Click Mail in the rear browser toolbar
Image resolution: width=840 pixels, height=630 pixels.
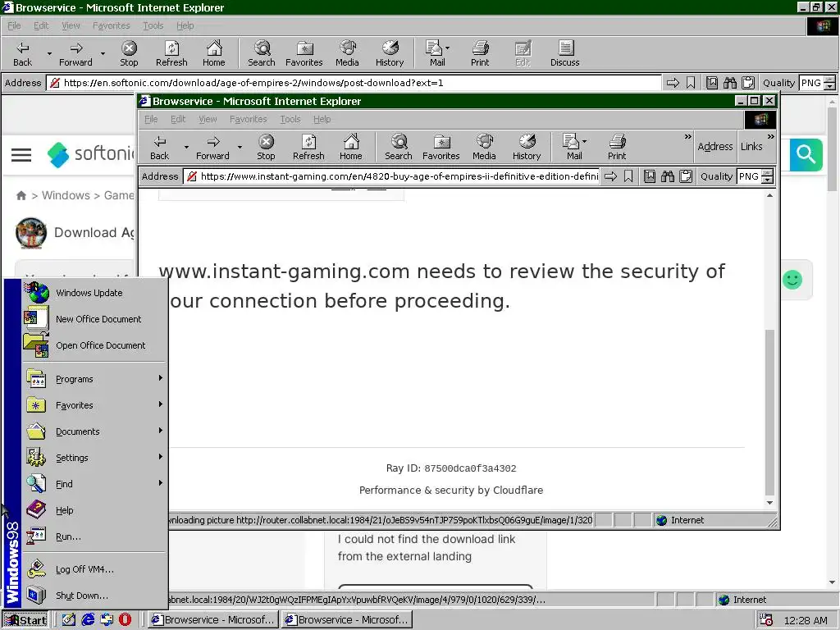tap(436, 53)
